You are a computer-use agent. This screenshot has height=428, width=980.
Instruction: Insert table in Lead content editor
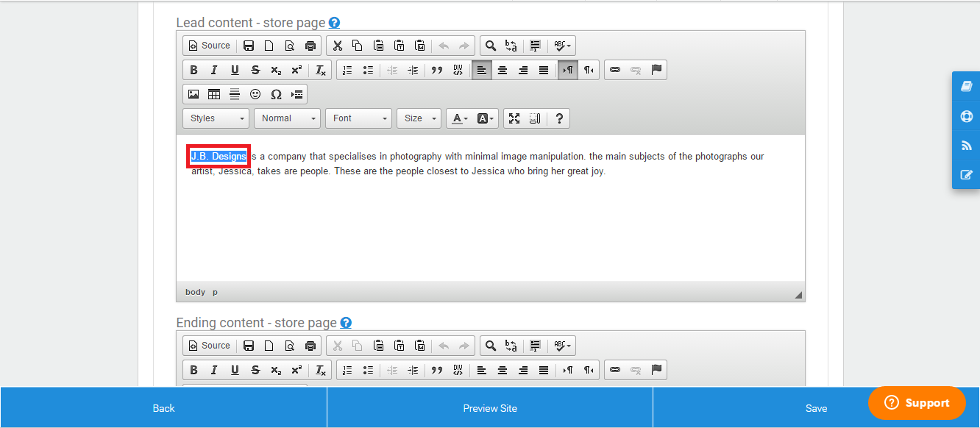pos(214,94)
